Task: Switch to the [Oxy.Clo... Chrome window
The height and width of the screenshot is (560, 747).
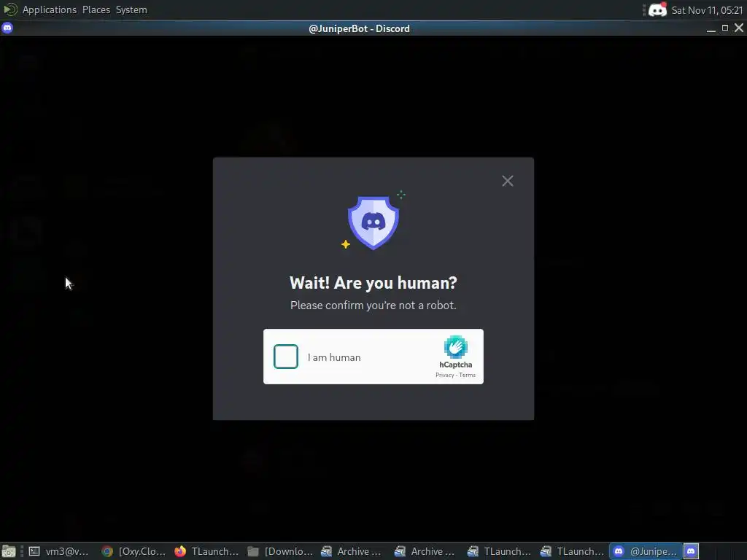Action: click(x=133, y=551)
